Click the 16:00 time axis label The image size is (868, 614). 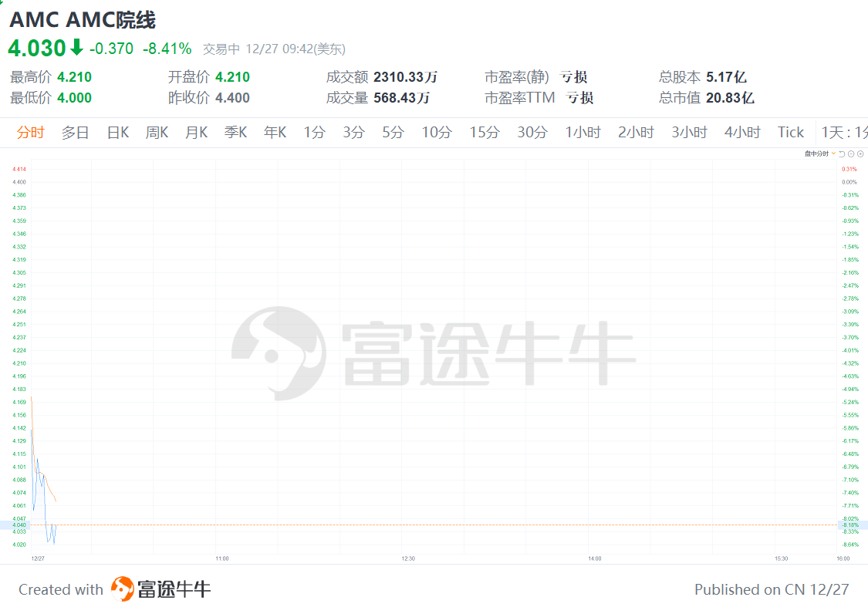[x=843, y=558]
